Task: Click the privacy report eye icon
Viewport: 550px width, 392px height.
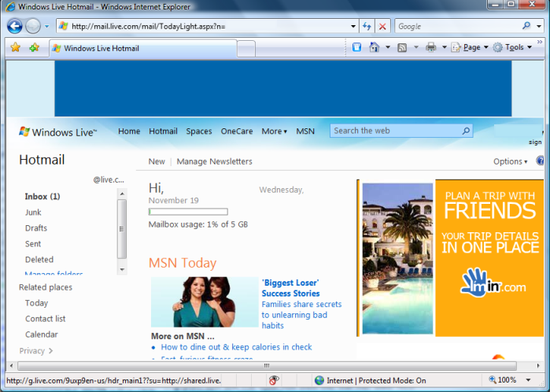Action: pos(274,380)
